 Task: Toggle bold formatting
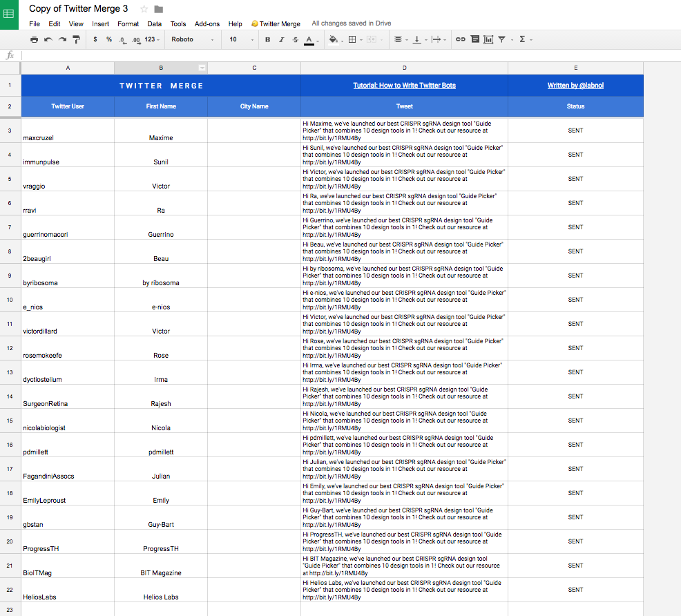pos(267,39)
